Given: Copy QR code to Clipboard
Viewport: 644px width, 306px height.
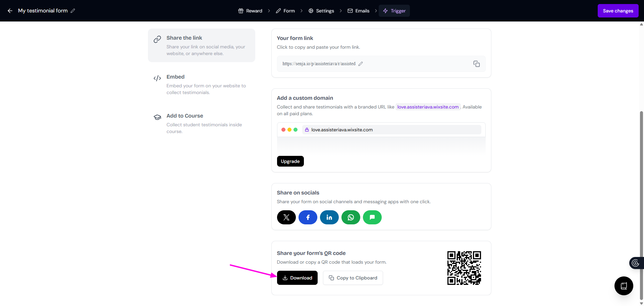Looking at the screenshot, I should point(353,278).
